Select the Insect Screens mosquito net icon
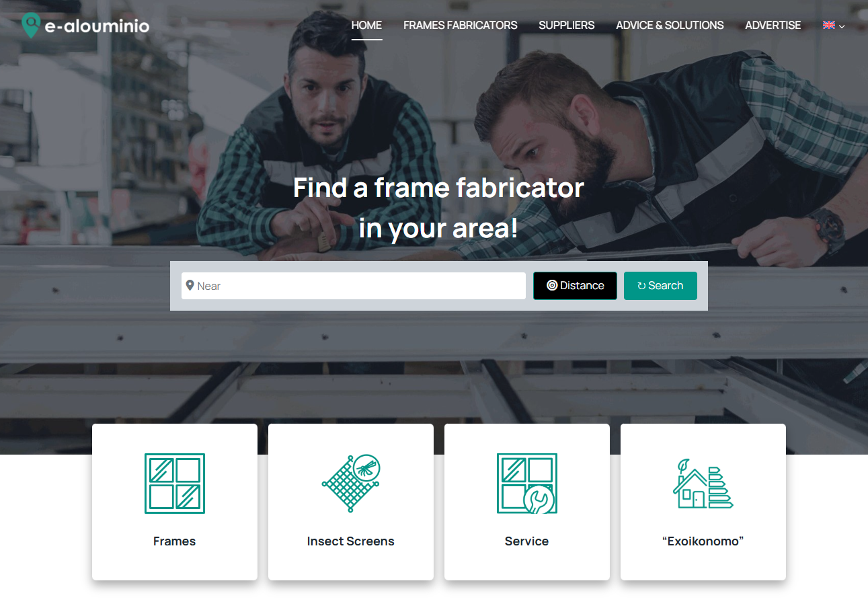 click(x=351, y=484)
